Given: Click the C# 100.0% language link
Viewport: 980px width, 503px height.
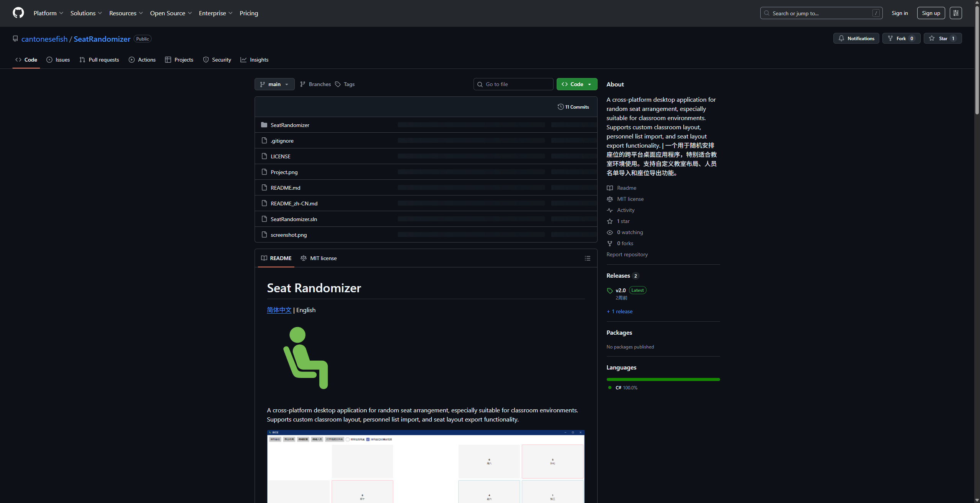Looking at the screenshot, I should [623, 387].
